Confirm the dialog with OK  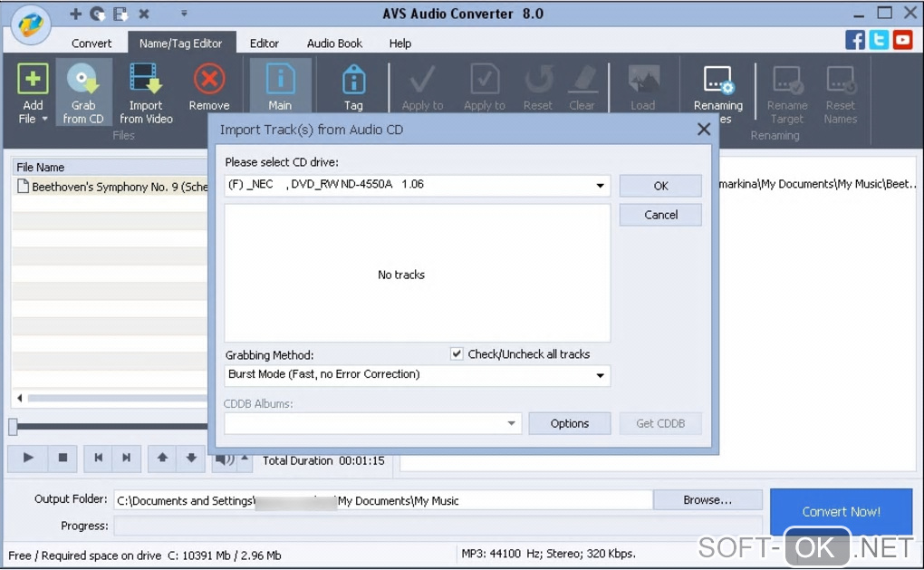[x=660, y=186]
